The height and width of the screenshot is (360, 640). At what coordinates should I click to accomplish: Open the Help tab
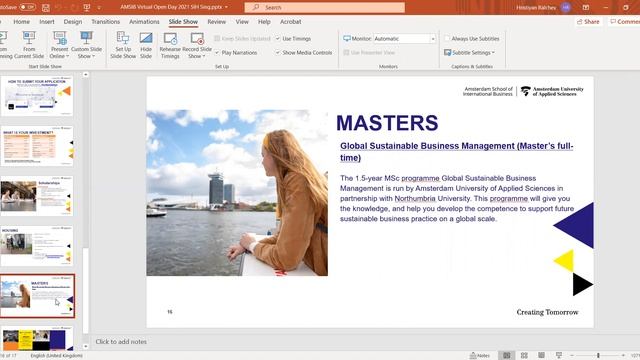[x=264, y=22]
